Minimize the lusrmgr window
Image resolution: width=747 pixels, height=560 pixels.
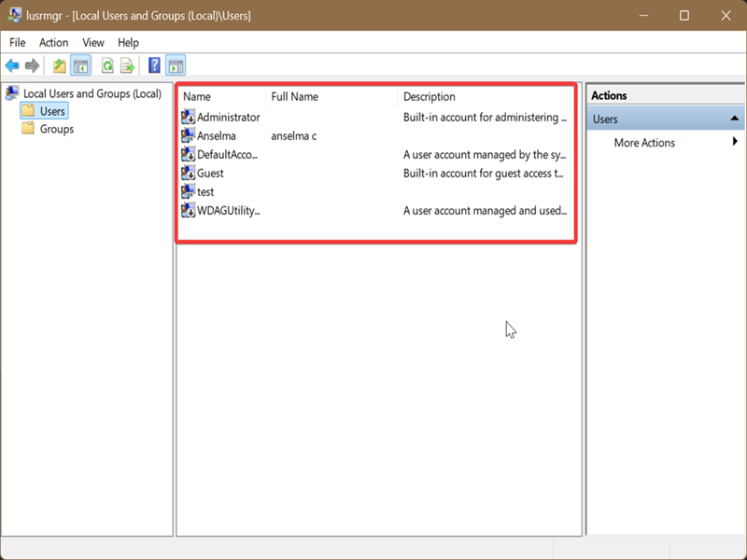click(643, 15)
